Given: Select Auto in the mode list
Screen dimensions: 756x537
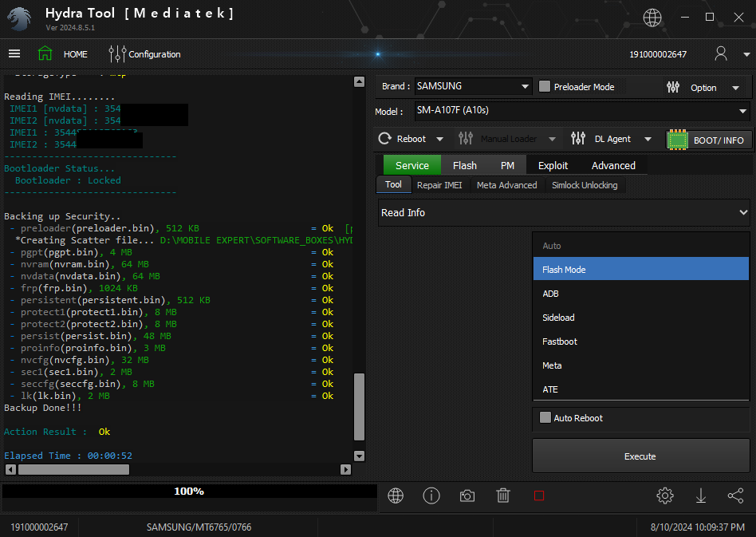Looking at the screenshot, I should tap(641, 246).
